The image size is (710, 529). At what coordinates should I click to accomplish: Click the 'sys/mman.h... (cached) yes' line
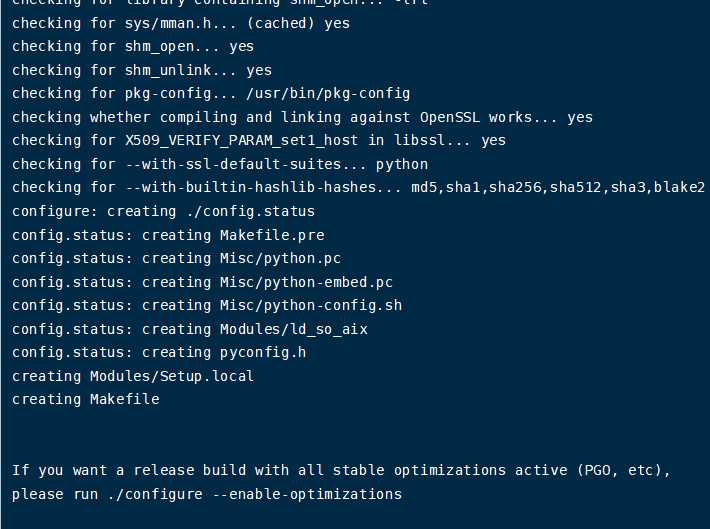pos(181,23)
